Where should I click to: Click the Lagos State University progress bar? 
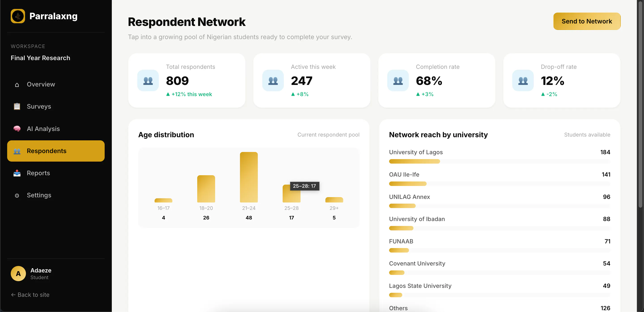coord(500,295)
